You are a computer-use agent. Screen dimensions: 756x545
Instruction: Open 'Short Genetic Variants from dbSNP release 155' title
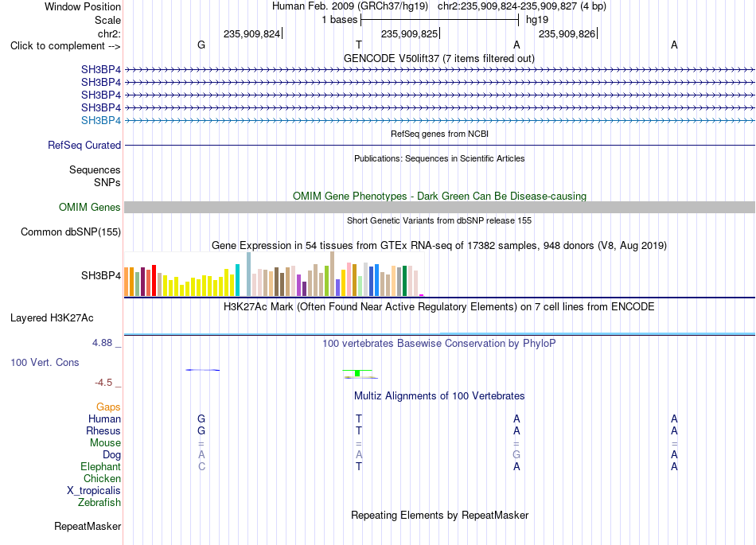click(x=439, y=220)
